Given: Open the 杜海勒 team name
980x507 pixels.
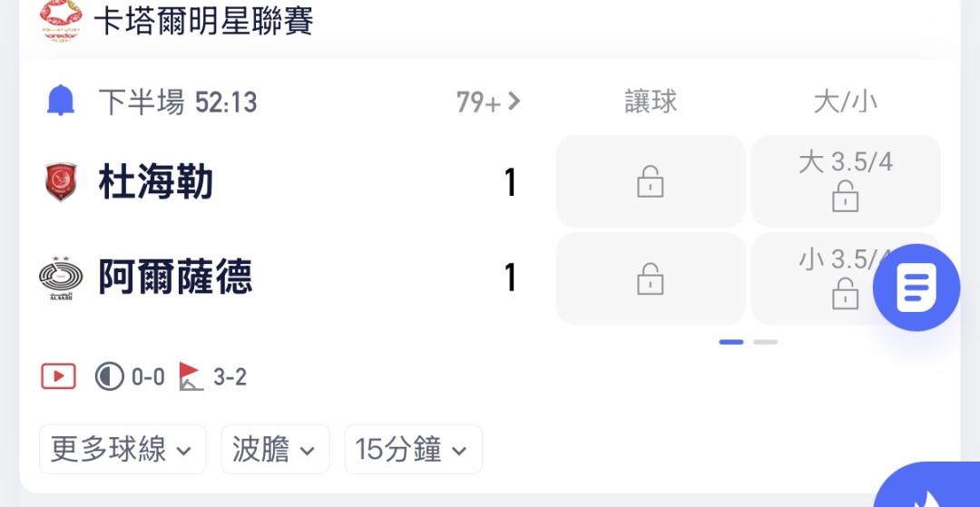Looking at the screenshot, I should pos(155,183).
